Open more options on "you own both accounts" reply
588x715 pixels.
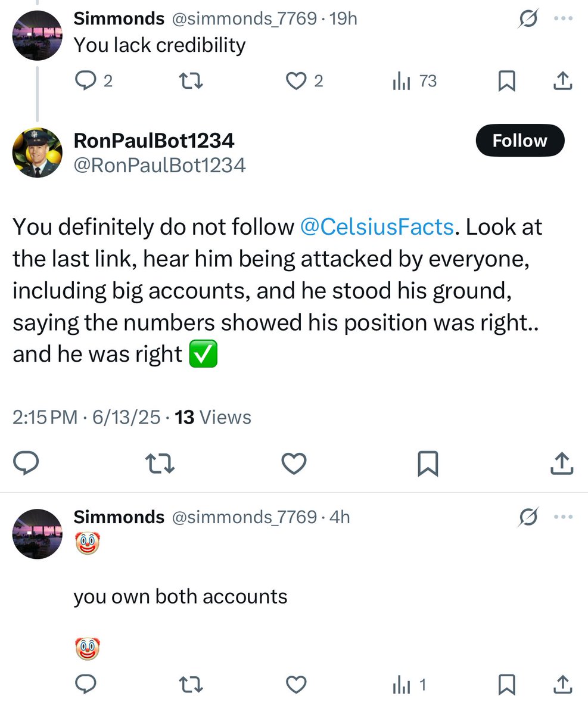click(562, 517)
